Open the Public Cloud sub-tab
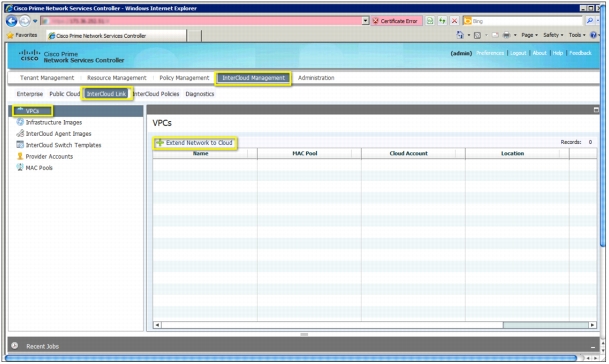 (64, 94)
